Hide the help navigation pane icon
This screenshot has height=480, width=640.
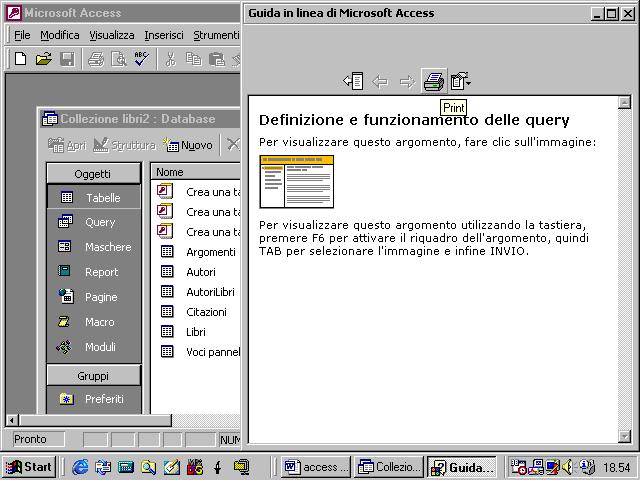tap(353, 81)
